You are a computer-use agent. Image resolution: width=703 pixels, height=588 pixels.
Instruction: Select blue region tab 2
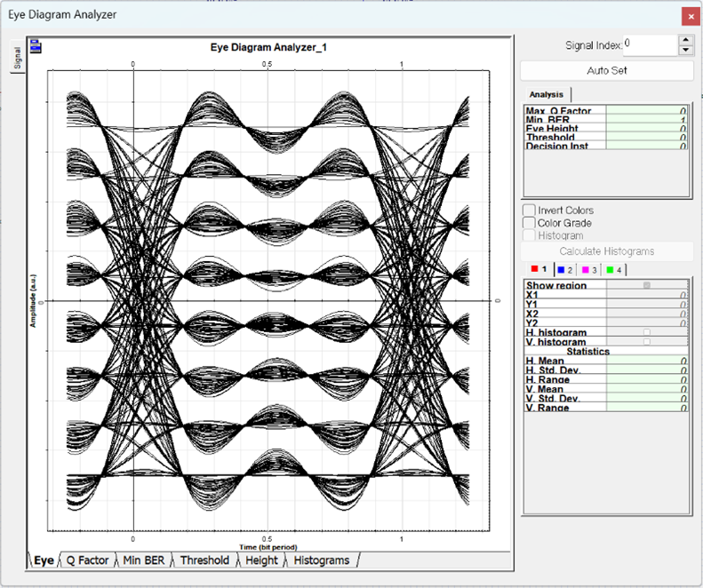click(x=565, y=270)
